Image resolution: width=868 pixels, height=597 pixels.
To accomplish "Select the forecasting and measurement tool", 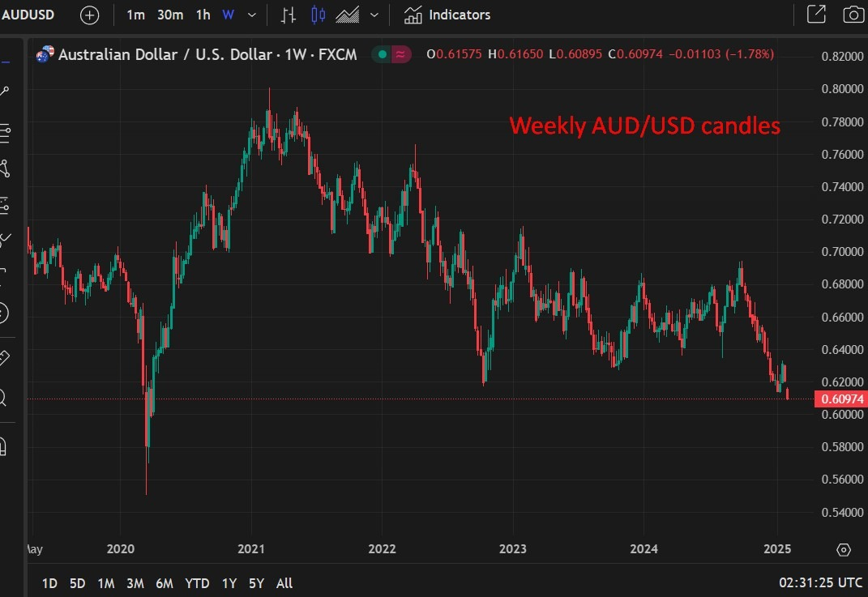I will pyautogui.click(x=4, y=205).
